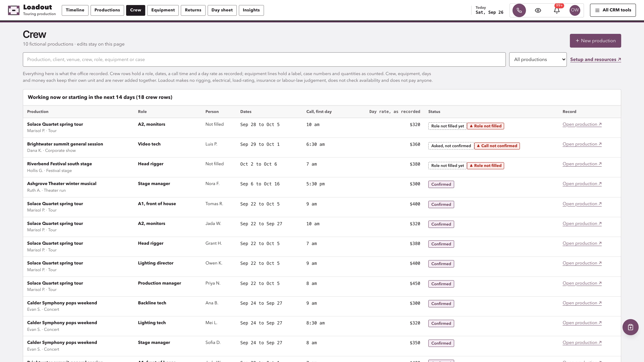
Task: Click the Call, first day column header
Action: (x=319, y=112)
